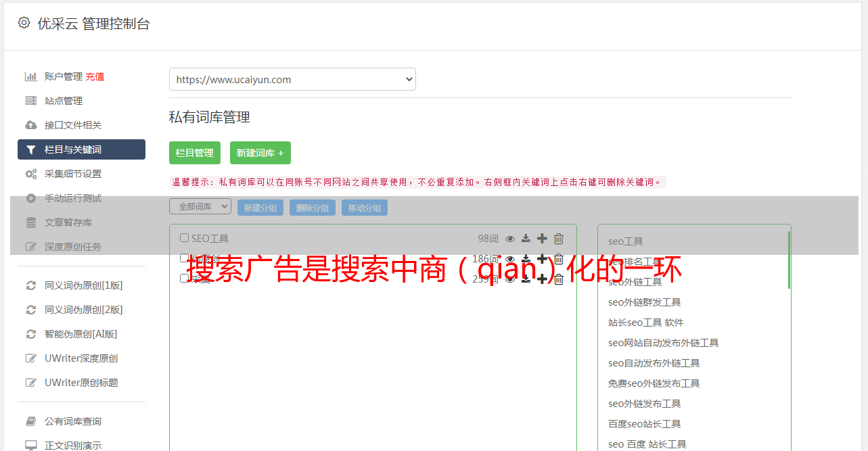The width and height of the screenshot is (868, 451).
Task: Open 站点管理 via its server icon
Action: click(31, 101)
